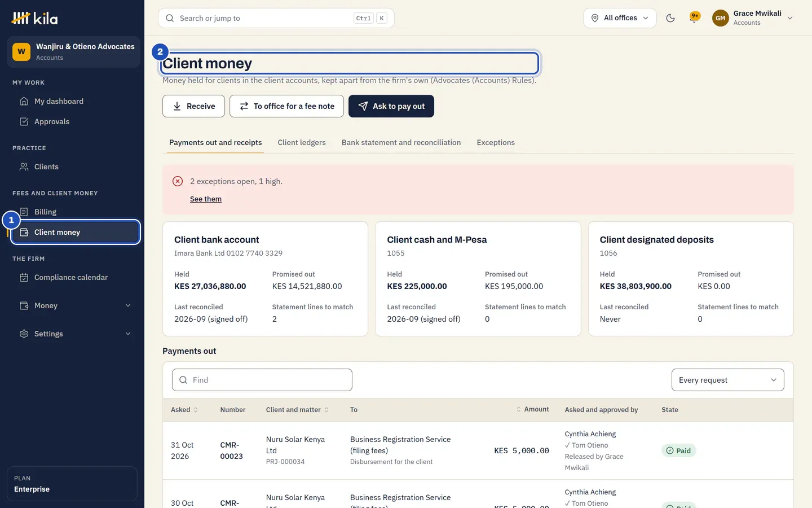This screenshot has height=508, width=812.
Task: Switch to the Client ledgers tab
Action: click(x=302, y=142)
